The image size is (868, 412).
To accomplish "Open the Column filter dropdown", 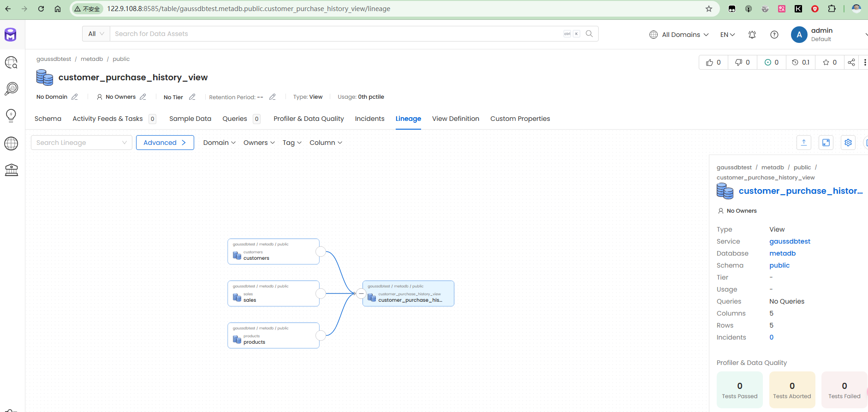I will pyautogui.click(x=326, y=143).
